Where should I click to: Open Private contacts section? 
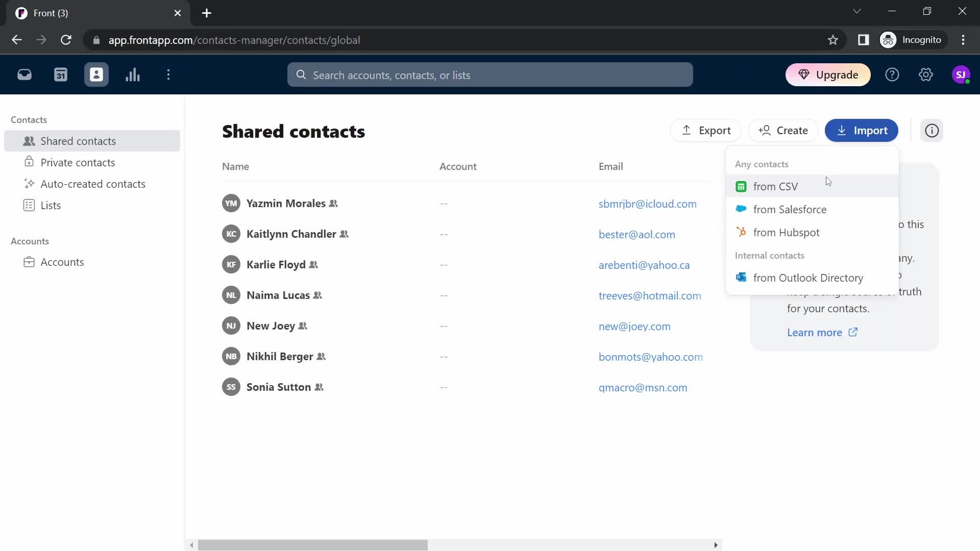(78, 162)
